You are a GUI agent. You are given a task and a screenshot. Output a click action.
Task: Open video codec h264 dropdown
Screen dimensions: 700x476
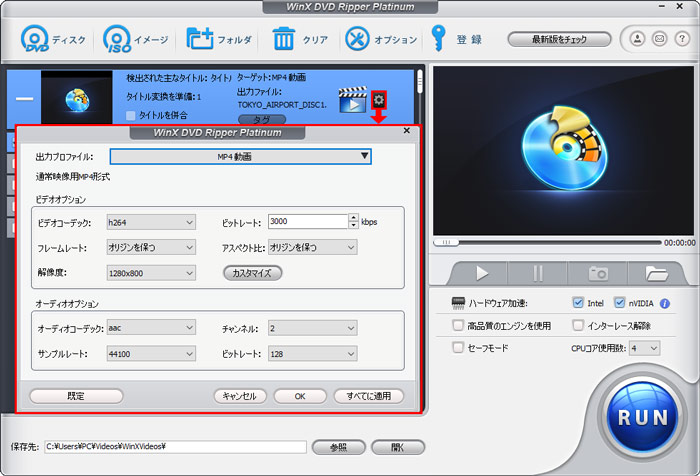[151, 222]
